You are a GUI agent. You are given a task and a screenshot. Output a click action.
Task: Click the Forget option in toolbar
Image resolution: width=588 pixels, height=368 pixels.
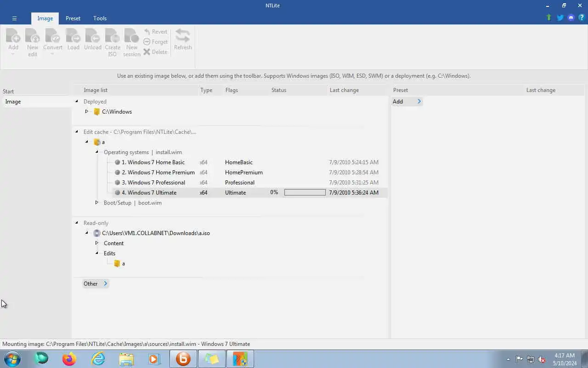155,42
